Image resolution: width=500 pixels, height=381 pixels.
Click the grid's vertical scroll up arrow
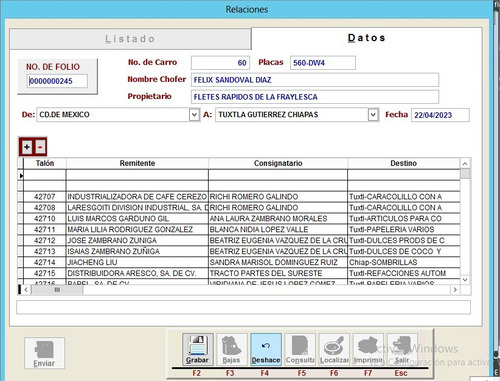click(x=465, y=164)
